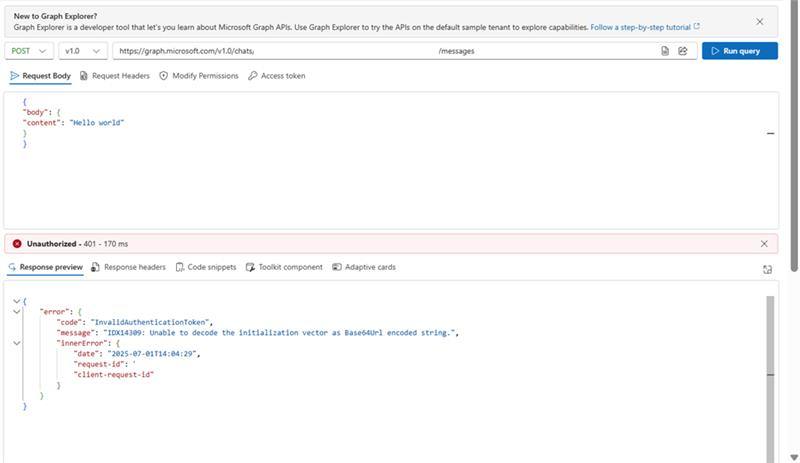Click the date value 2025-07-01T14:04:29
This screenshot has height=463, width=800.
[x=152, y=354]
